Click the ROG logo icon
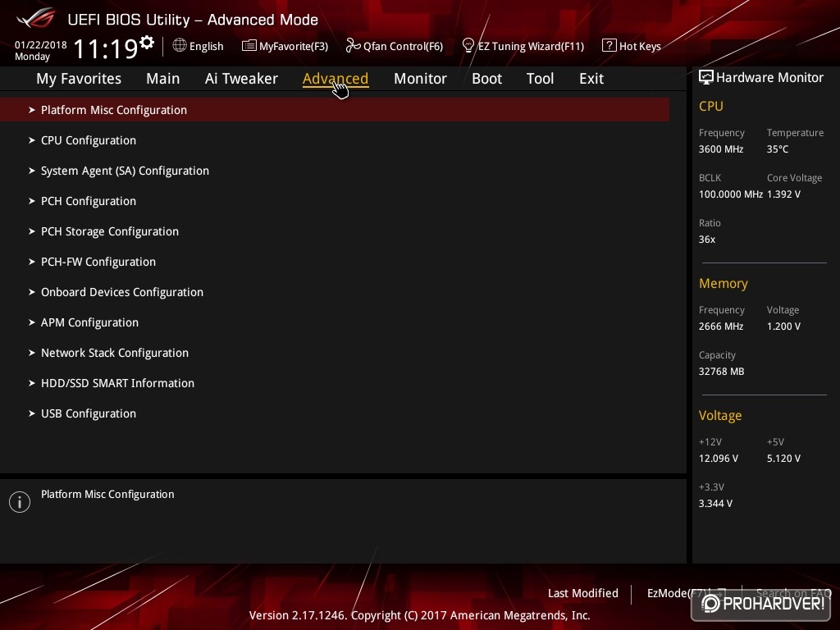 (36, 19)
